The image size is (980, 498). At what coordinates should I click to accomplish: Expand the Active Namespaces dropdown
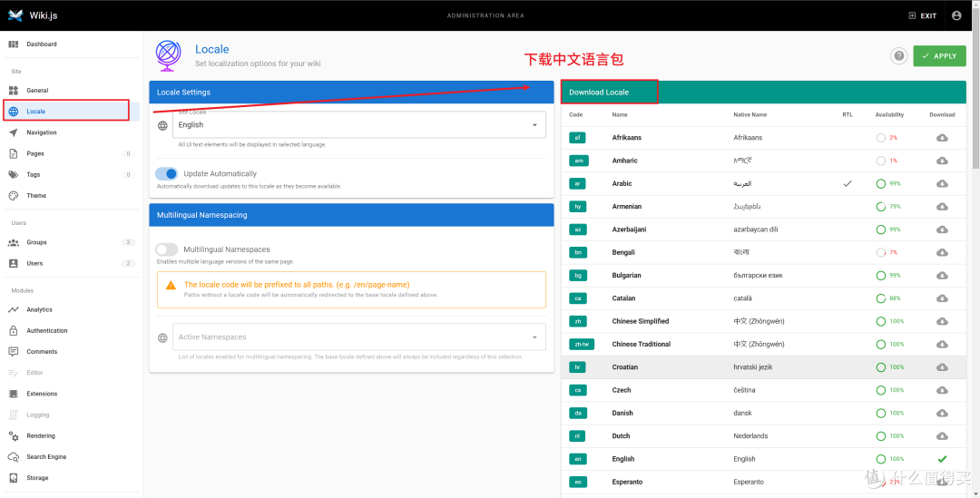358,337
